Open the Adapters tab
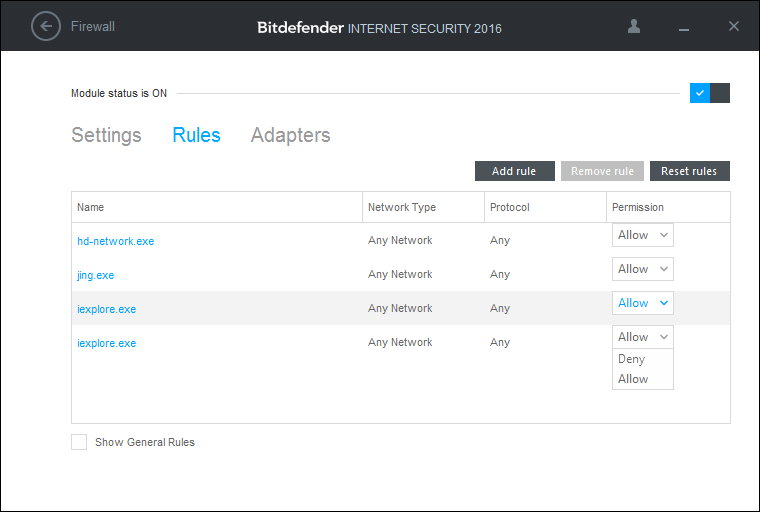760x512 pixels. pos(290,135)
